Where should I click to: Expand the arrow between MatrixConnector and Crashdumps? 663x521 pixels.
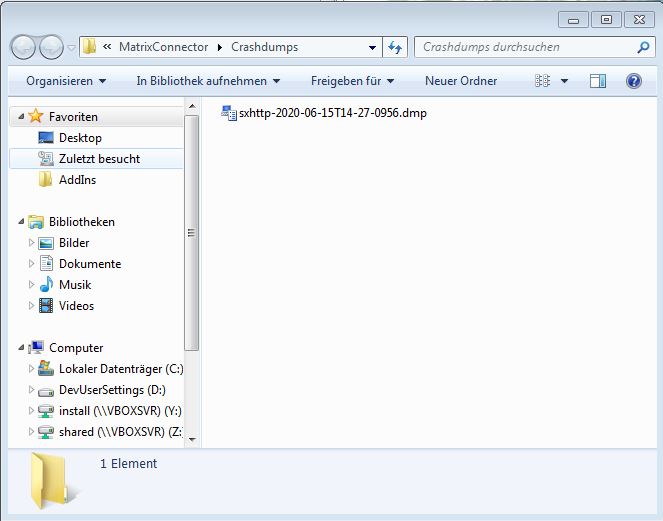coord(219,47)
